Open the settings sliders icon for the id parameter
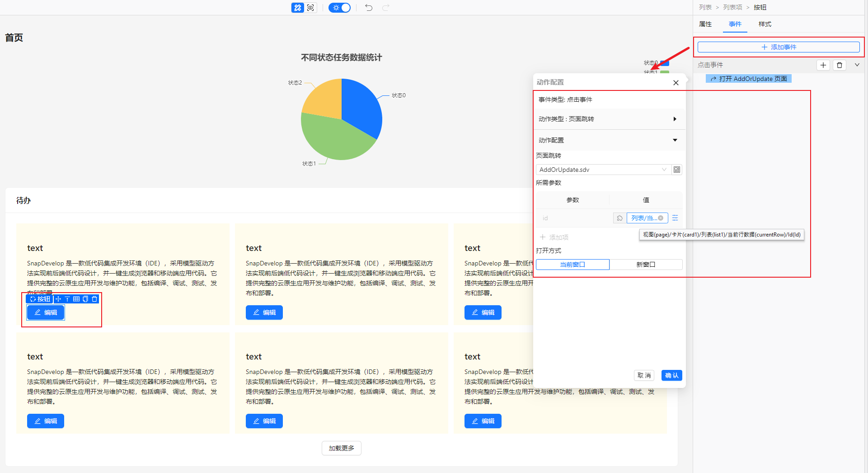 pos(675,218)
